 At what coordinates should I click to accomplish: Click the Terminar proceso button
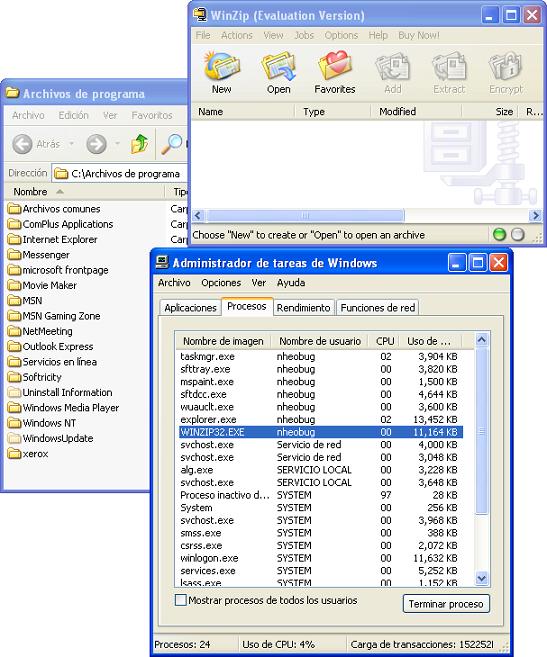pyautogui.click(x=446, y=604)
